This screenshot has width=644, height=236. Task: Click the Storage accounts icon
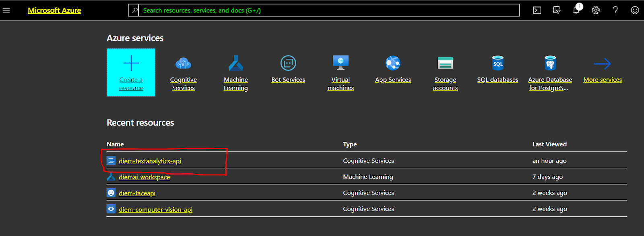[x=445, y=63]
